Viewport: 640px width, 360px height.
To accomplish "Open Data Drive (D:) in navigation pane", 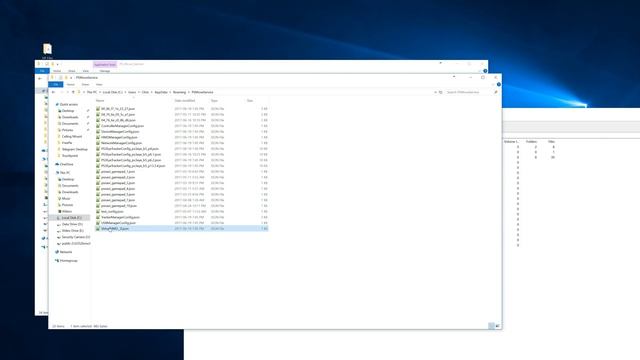I will click(x=72, y=224).
